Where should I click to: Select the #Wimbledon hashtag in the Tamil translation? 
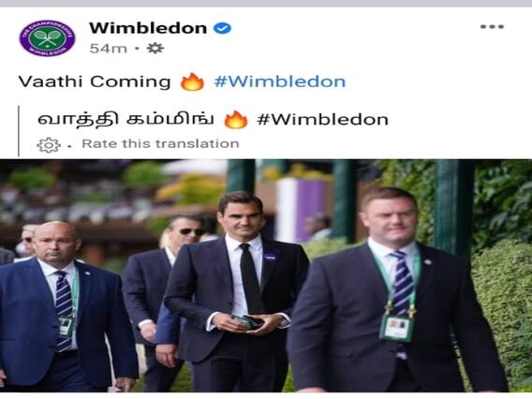point(322,120)
